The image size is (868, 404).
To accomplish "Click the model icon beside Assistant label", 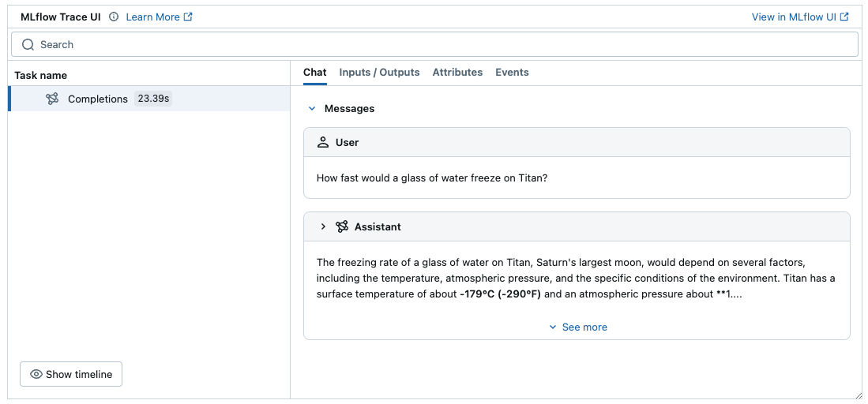I will (342, 226).
